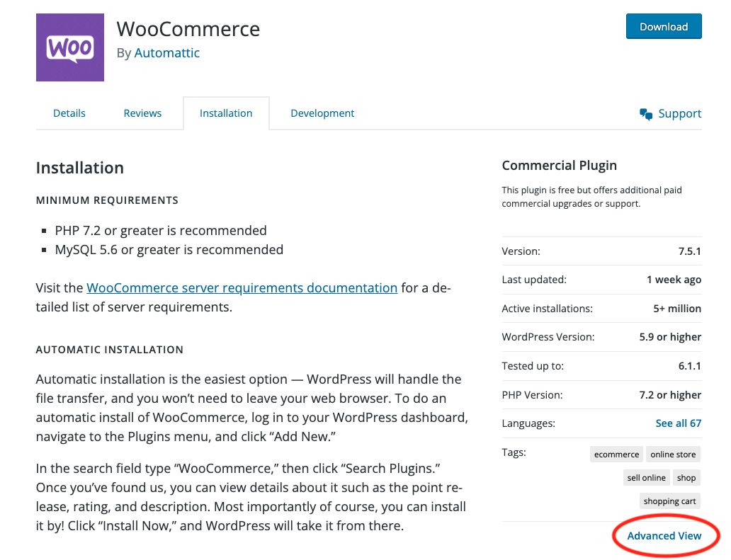Viewport: 731px width, 560px height.
Task: Select the Development tab
Action: (322, 113)
